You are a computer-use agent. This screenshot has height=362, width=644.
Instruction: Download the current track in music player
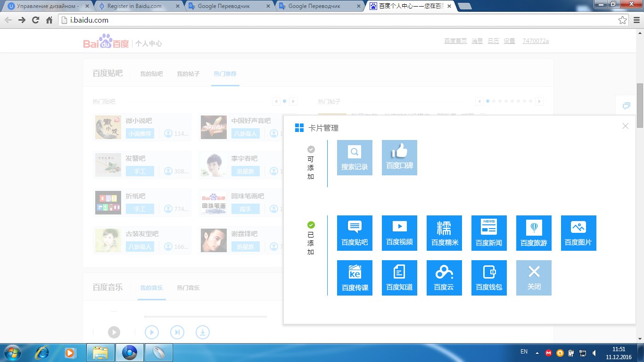[203, 332]
